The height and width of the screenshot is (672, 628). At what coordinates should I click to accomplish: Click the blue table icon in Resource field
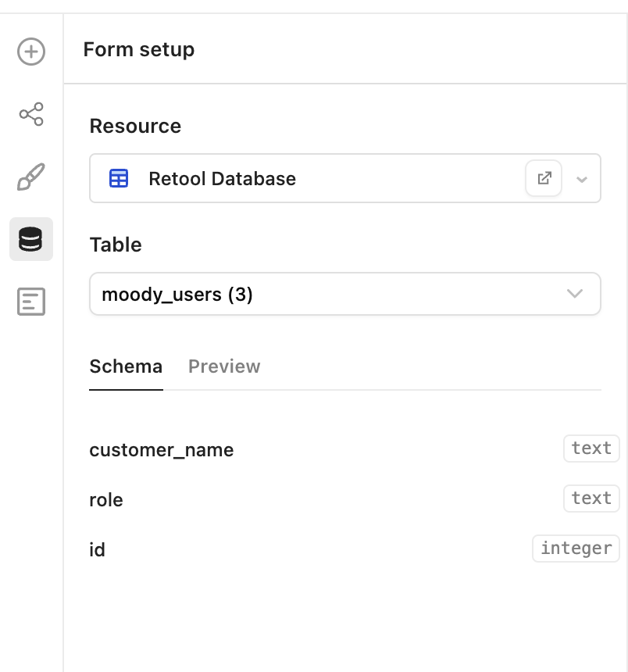(119, 178)
